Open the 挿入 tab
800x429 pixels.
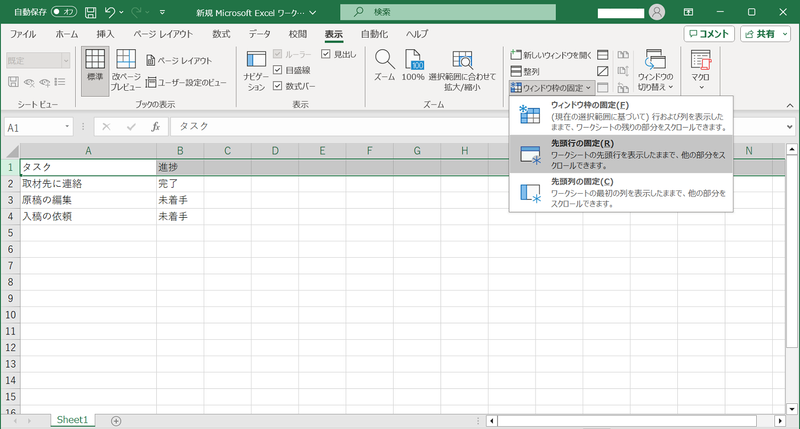(106, 34)
